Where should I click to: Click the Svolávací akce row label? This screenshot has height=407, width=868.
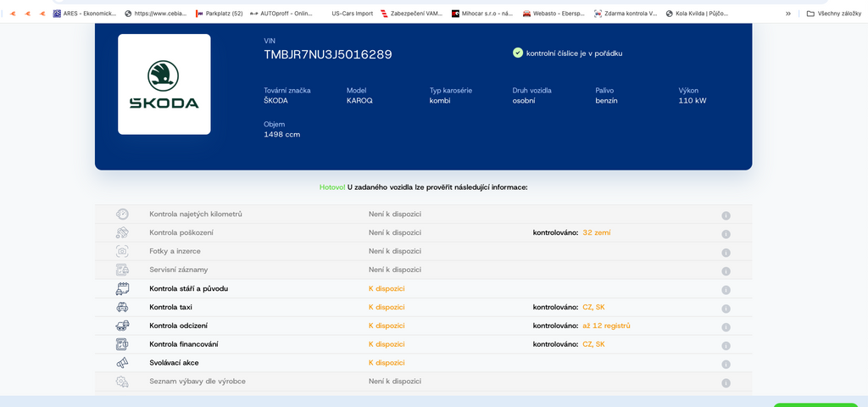[174, 363]
